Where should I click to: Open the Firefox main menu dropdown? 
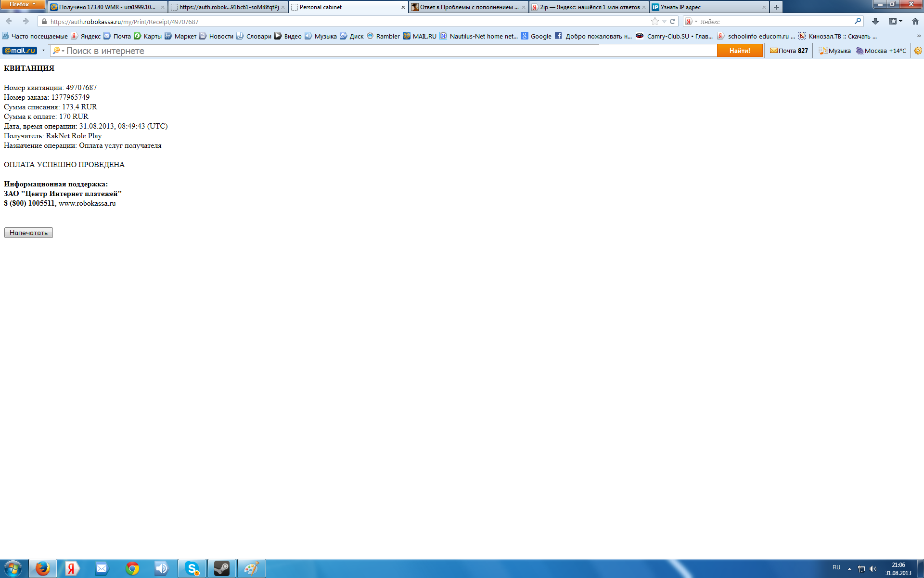click(22, 4)
